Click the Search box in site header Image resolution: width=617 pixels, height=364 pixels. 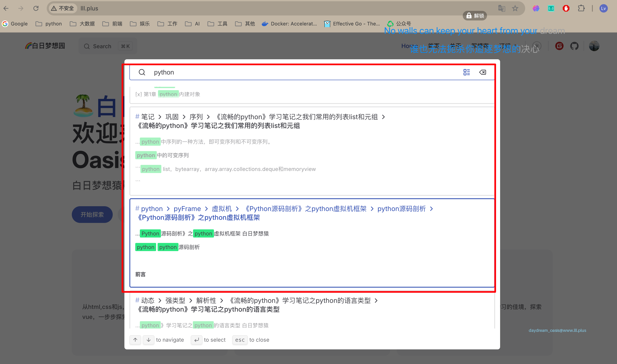[108, 46]
